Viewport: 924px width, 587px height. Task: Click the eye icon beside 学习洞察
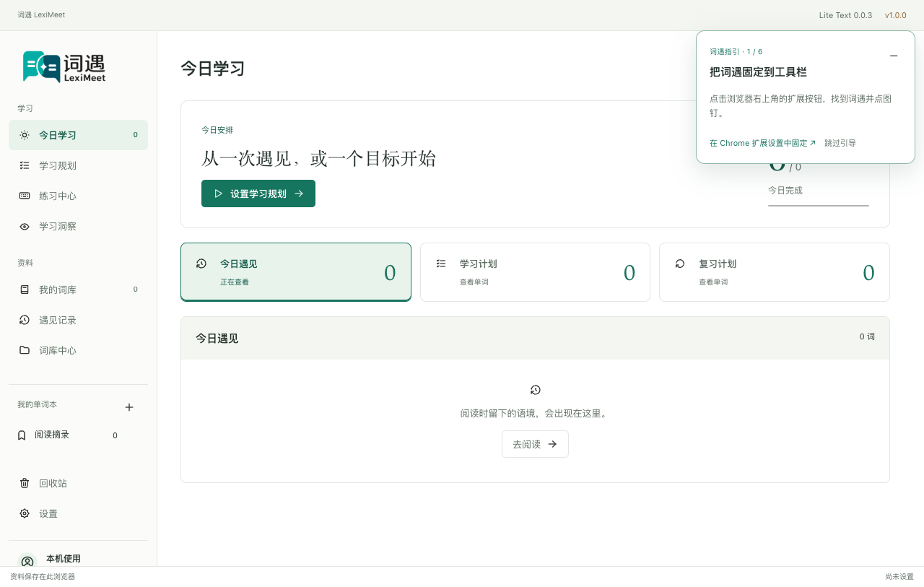(x=25, y=226)
